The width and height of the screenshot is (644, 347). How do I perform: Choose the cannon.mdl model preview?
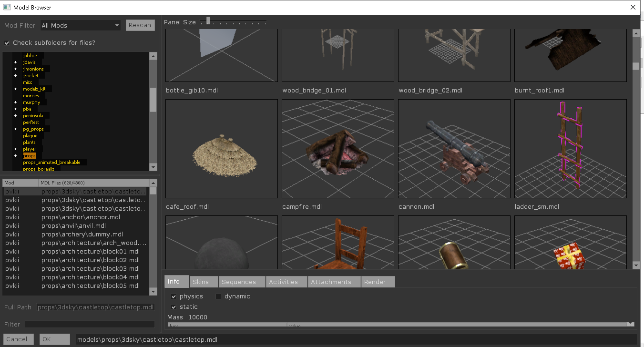tap(454, 149)
